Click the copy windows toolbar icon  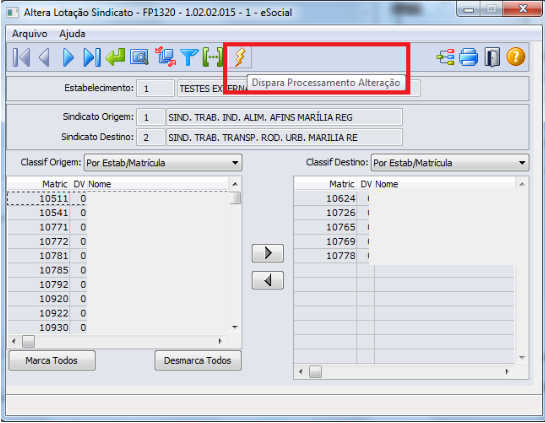click(165, 57)
